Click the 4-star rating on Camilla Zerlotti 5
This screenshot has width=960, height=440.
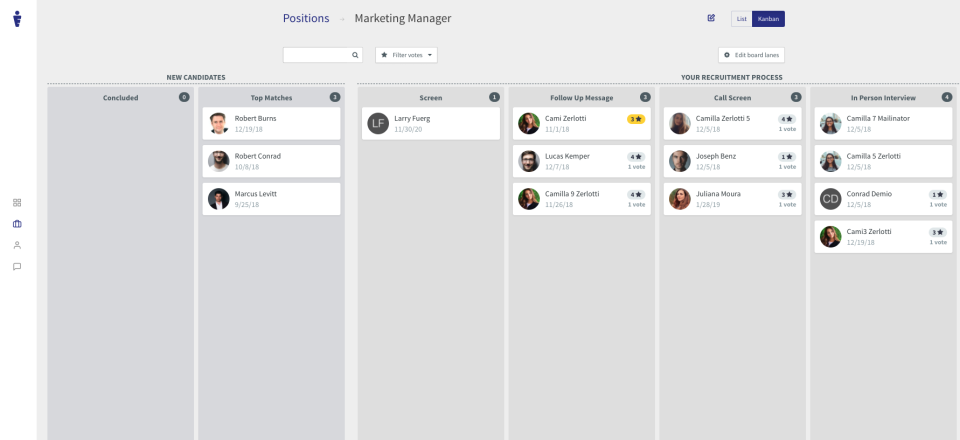click(786, 119)
